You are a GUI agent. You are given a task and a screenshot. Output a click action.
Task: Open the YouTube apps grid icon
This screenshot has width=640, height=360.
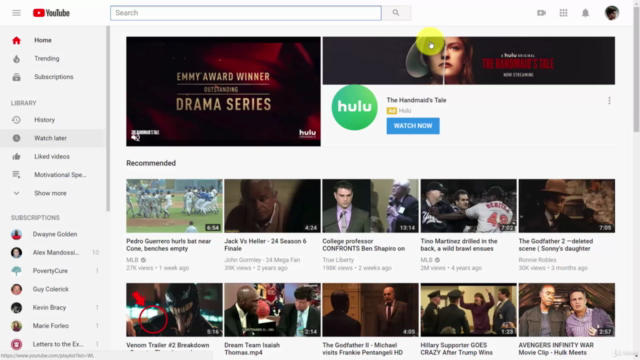point(563,13)
